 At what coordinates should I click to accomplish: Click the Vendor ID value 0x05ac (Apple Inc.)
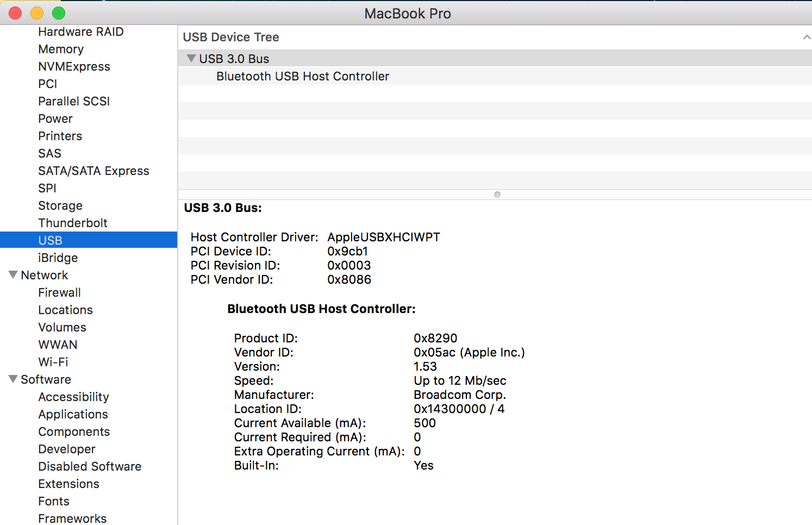click(470, 352)
